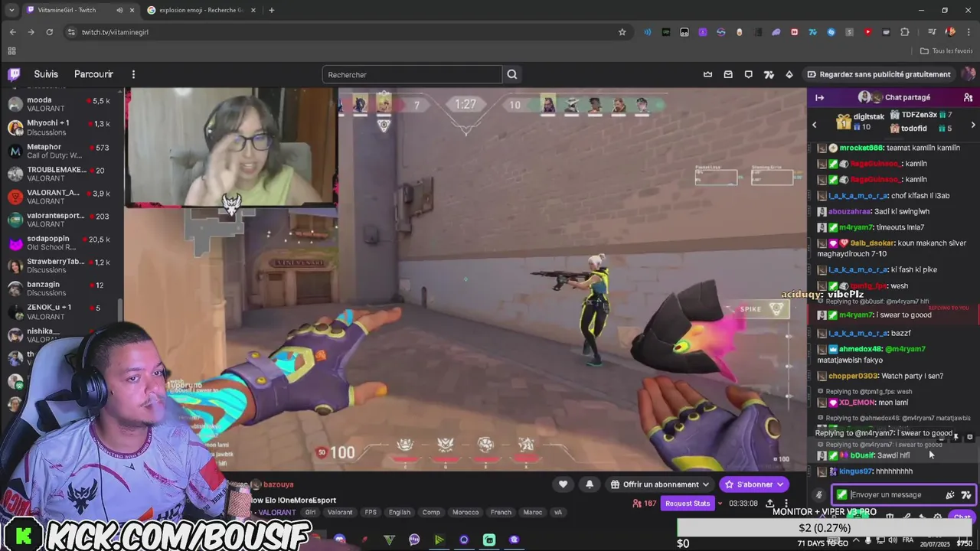Image resolution: width=980 pixels, height=551 pixels.
Task: Open the stream options three-dot menu
Action: pyautogui.click(x=786, y=504)
